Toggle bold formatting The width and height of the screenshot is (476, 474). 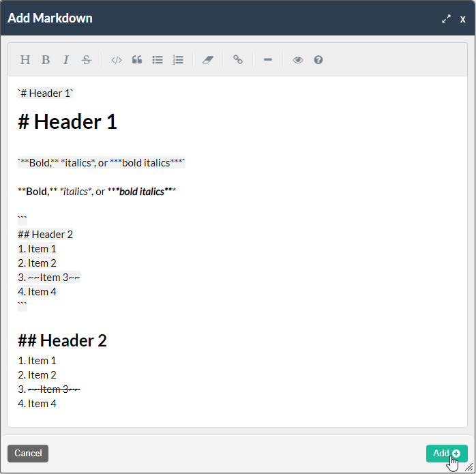pyautogui.click(x=46, y=60)
